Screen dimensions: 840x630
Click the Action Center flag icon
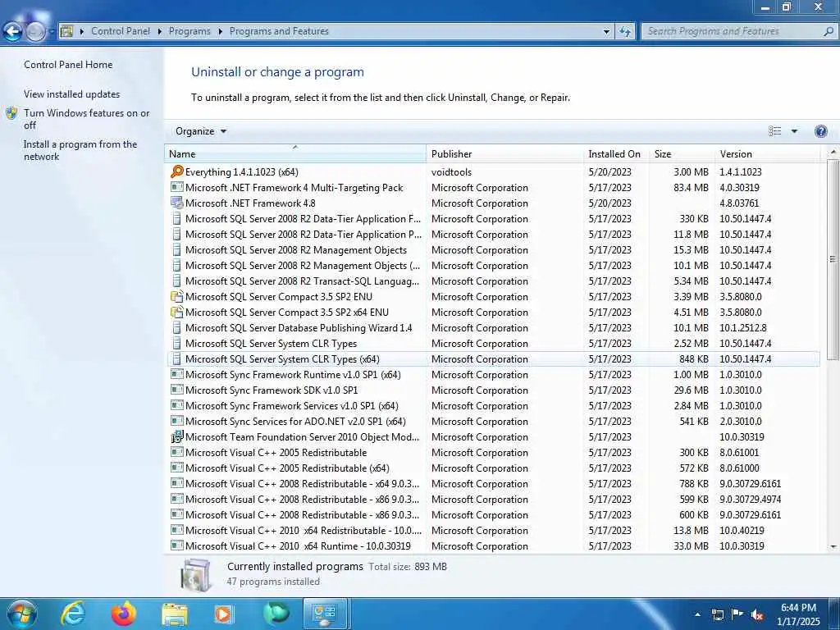pyautogui.click(x=737, y=614)
